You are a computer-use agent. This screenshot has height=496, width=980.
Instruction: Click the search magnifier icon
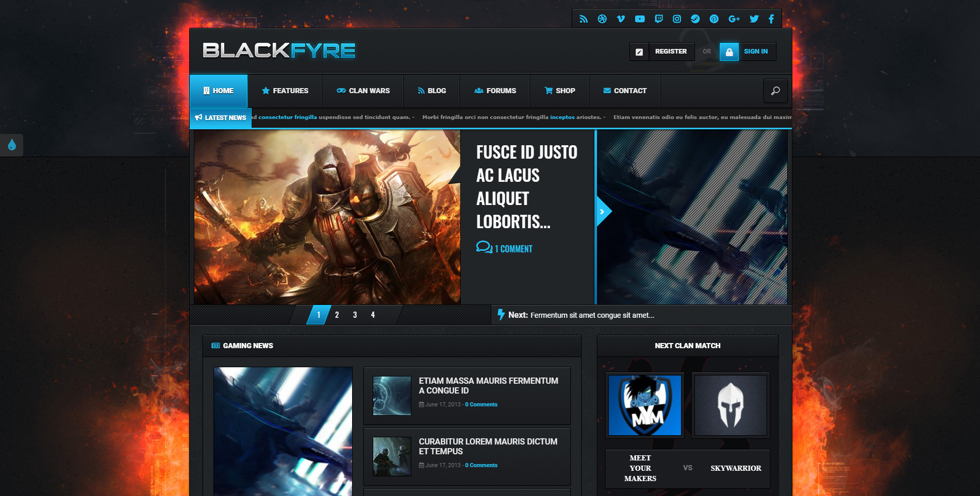point(775,91)
